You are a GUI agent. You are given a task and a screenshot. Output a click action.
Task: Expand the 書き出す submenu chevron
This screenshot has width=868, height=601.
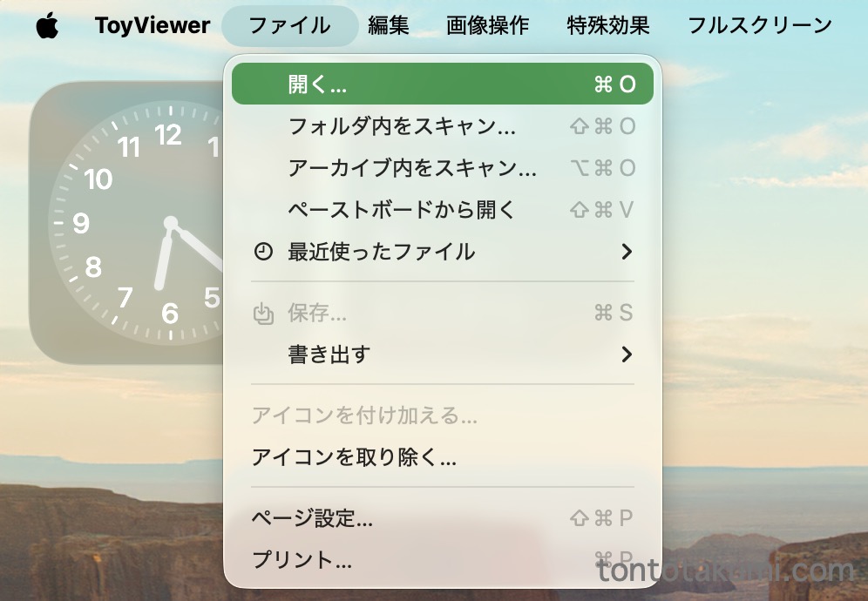(x=626, y=355)
